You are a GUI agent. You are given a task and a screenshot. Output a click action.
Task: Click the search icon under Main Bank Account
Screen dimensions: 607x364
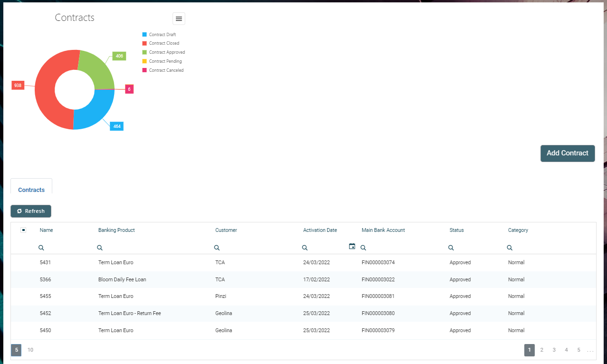(363, 248)
